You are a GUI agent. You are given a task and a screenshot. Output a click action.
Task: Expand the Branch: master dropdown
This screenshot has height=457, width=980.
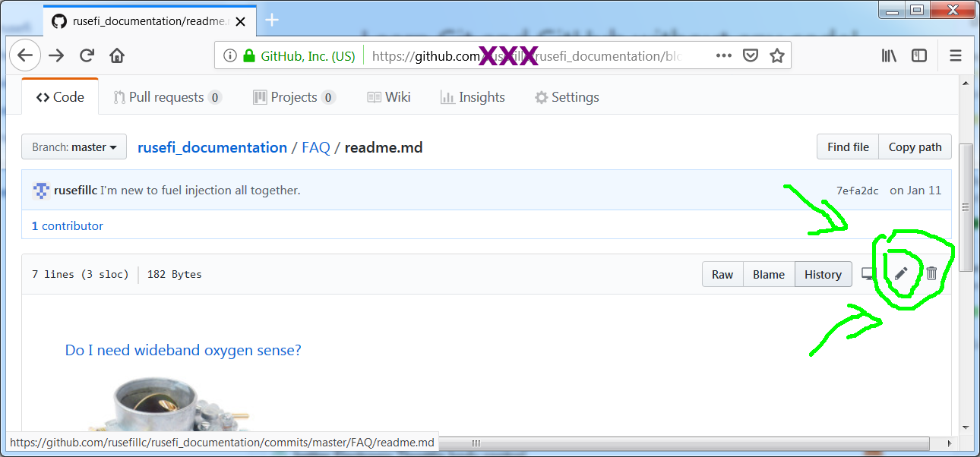(74, 147)
